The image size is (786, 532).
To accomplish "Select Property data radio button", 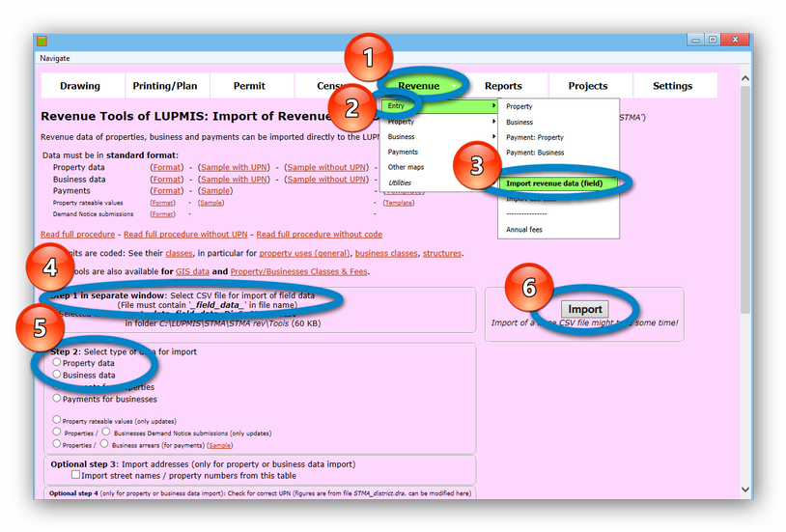I will (x=57, y=362).
